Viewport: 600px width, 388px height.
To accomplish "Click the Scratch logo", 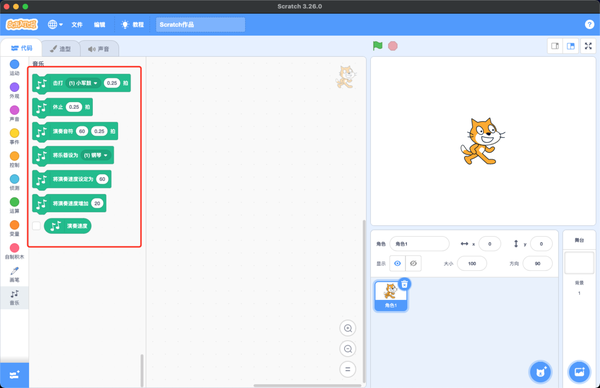I will point(22,24).
